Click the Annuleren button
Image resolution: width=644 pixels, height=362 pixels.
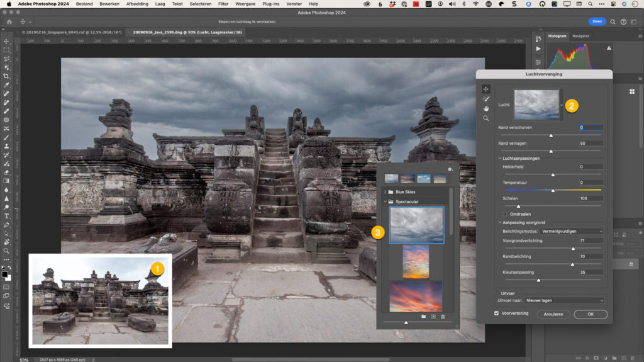pos(553,314)
